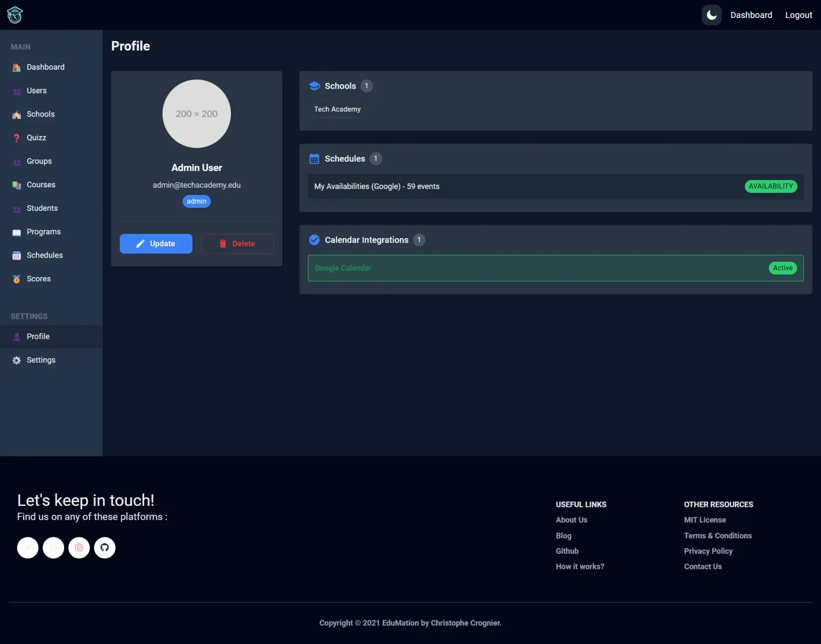Open Programs in sidebar
Image resolution: width=821 pixels, height=644 pixels.
click(x=51, y=232)
